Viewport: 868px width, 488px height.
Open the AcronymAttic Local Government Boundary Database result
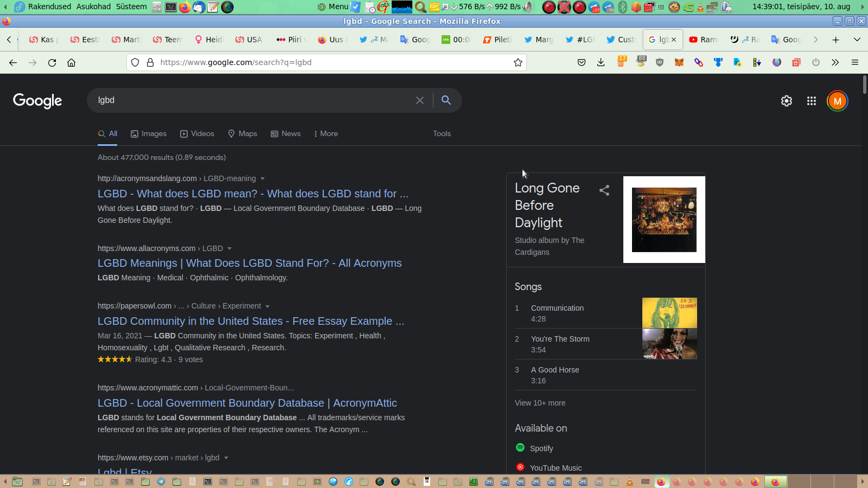pyautogui.click(x=247, y=403)
